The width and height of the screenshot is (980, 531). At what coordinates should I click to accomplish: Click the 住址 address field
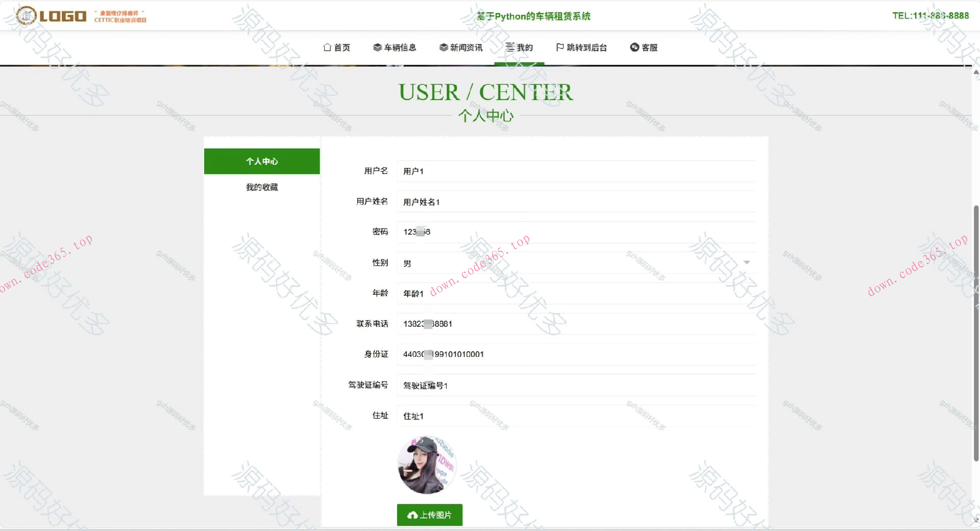(576, 416)
